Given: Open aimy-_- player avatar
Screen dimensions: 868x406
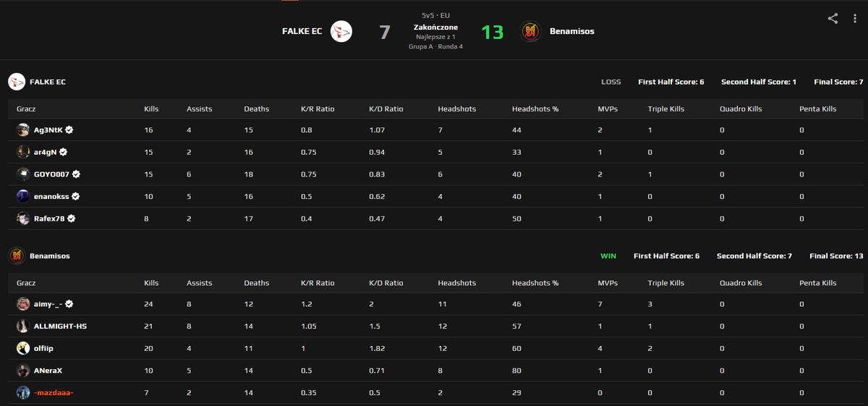Looking at the screenshot, I should [x=23, y=304].
